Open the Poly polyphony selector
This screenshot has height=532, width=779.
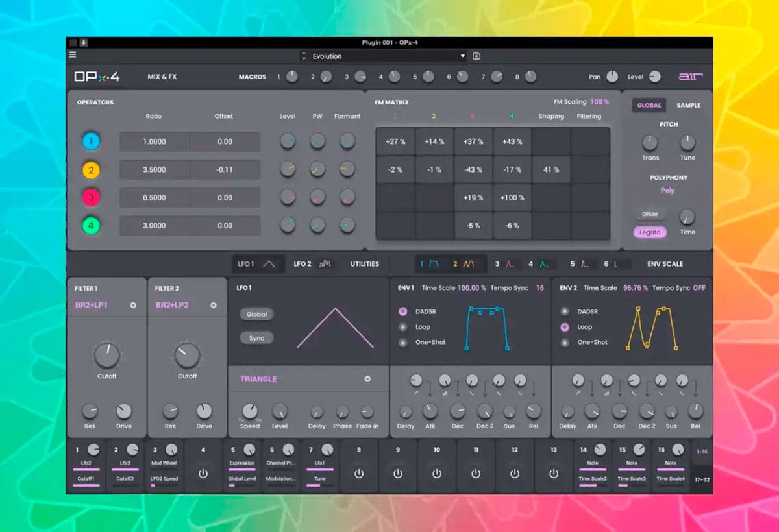click(667, 191)
